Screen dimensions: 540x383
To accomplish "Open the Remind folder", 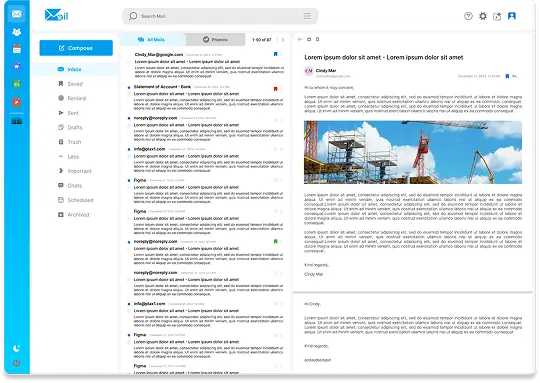I will (72, 98).
